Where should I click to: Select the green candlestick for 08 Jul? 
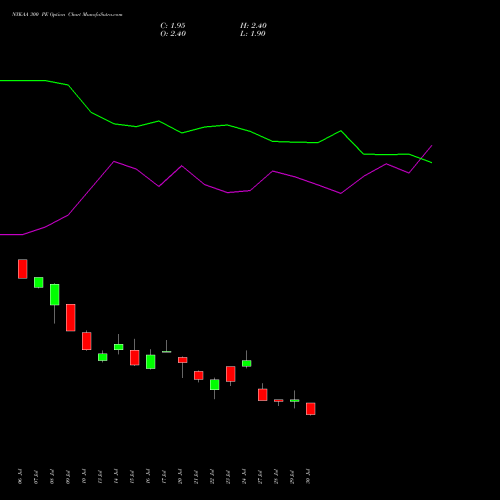click(x=55, y=295)
